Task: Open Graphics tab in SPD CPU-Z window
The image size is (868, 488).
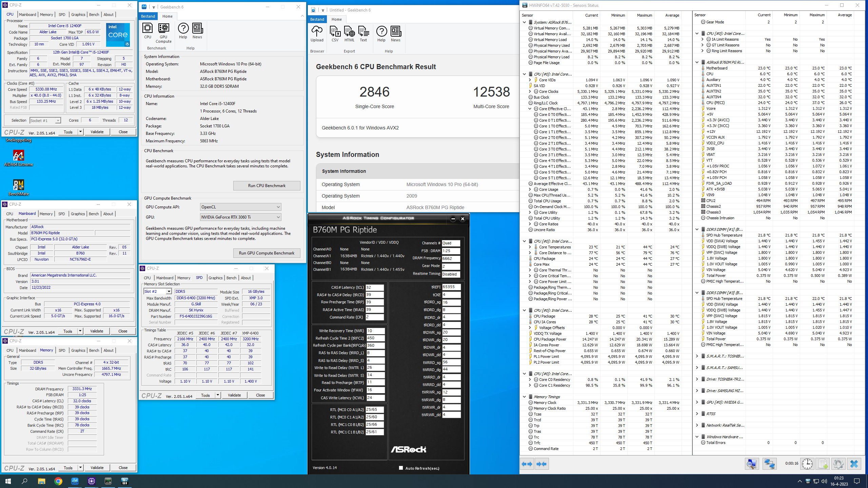Action: [216, 278]
